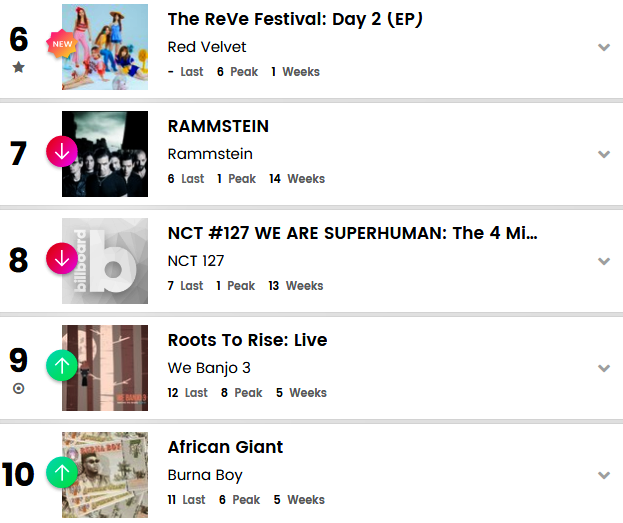Expand The ReVe Festival: Day 2 entry
Screen dimensions: 623x523
[603, 47]
